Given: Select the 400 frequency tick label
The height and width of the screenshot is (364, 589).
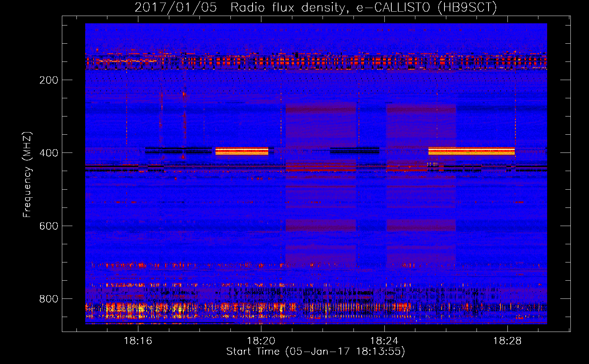Looking at the screenshot, I should pyautogui.click(x=49, y=153).
